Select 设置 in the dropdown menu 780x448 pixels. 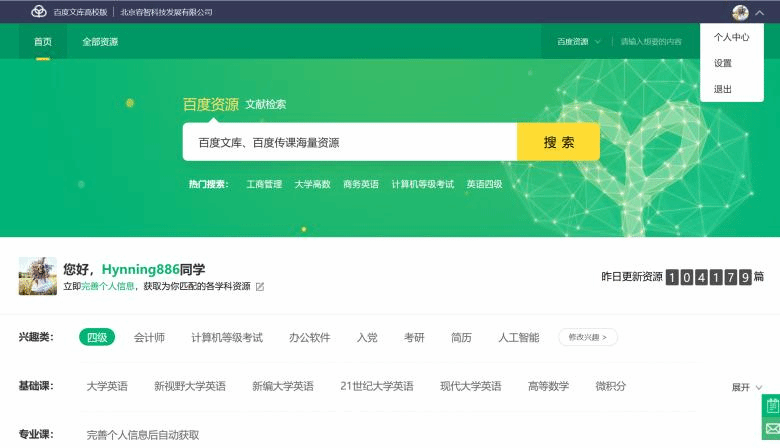point(723,63)
